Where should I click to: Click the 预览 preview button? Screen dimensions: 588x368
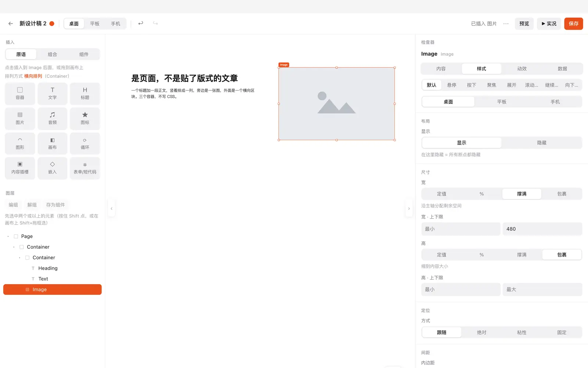click(524, 24)
